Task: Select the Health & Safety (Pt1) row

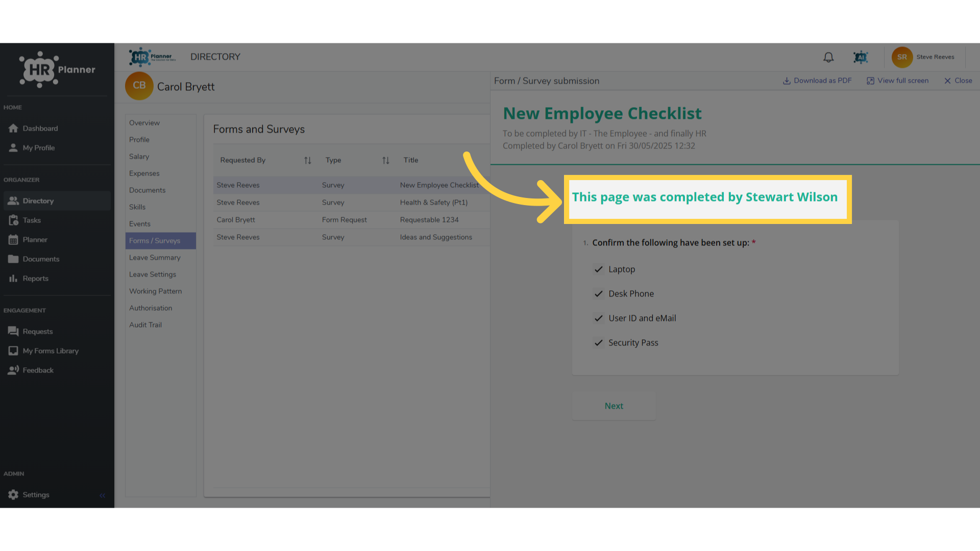Action: [351, 203]
